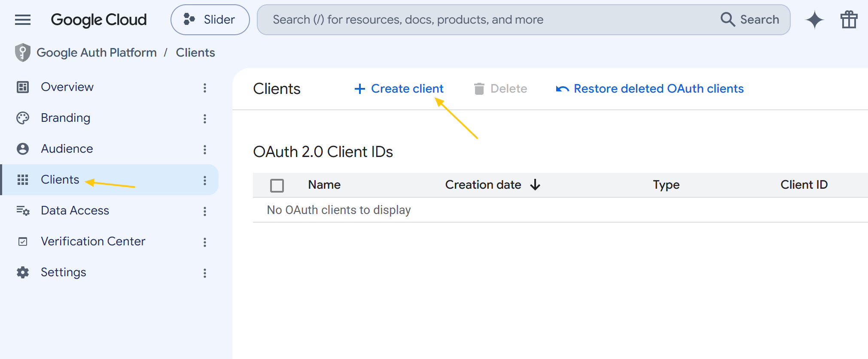Click the Data Access list-gear icon

click(x=23, y=211)
